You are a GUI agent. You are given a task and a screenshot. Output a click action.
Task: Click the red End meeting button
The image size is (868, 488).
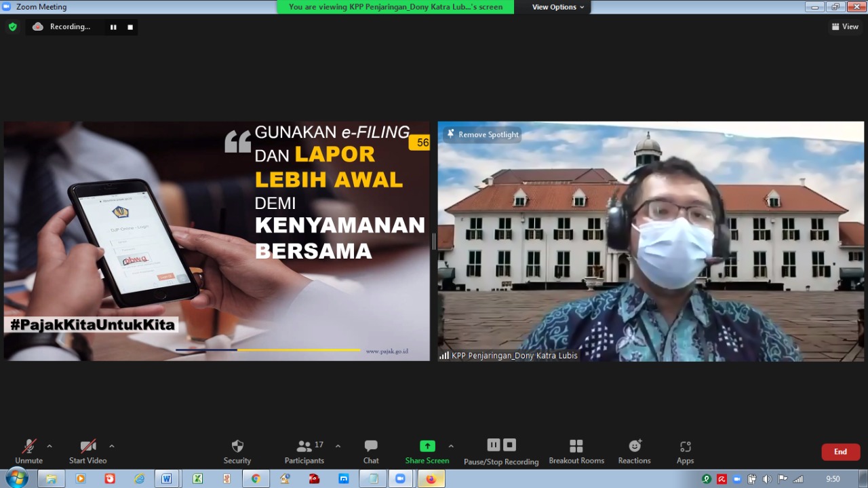(x=840, y=451)
